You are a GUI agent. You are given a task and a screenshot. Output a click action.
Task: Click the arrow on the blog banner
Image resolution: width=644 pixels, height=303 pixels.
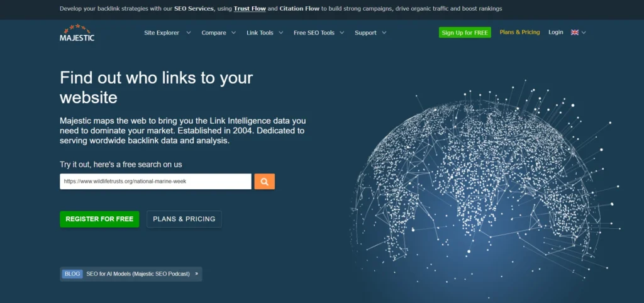(x=197, y=274)
